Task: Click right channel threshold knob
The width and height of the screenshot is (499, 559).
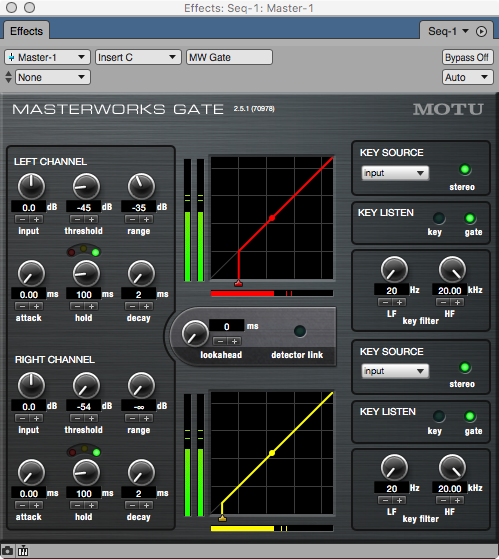Action: click(x=86, y=386)
